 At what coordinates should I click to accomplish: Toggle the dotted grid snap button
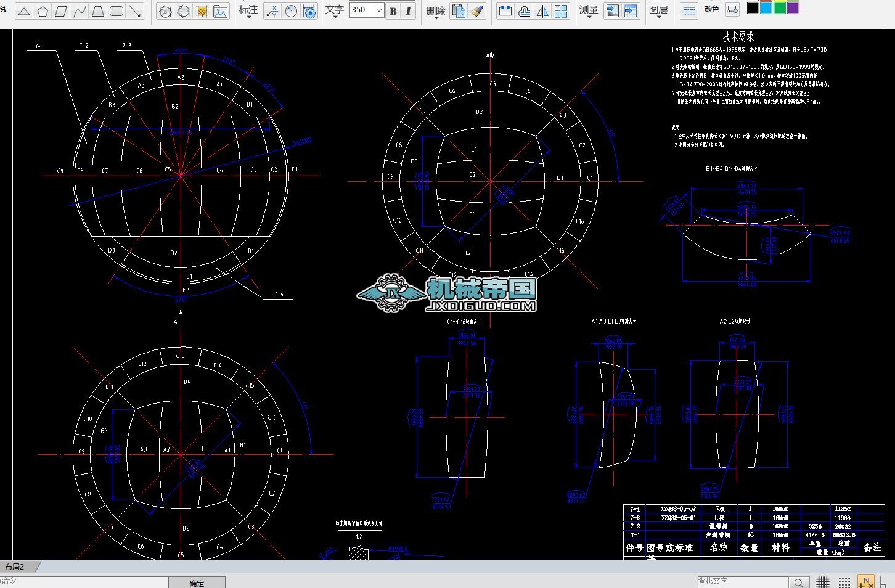coord(844,582)
